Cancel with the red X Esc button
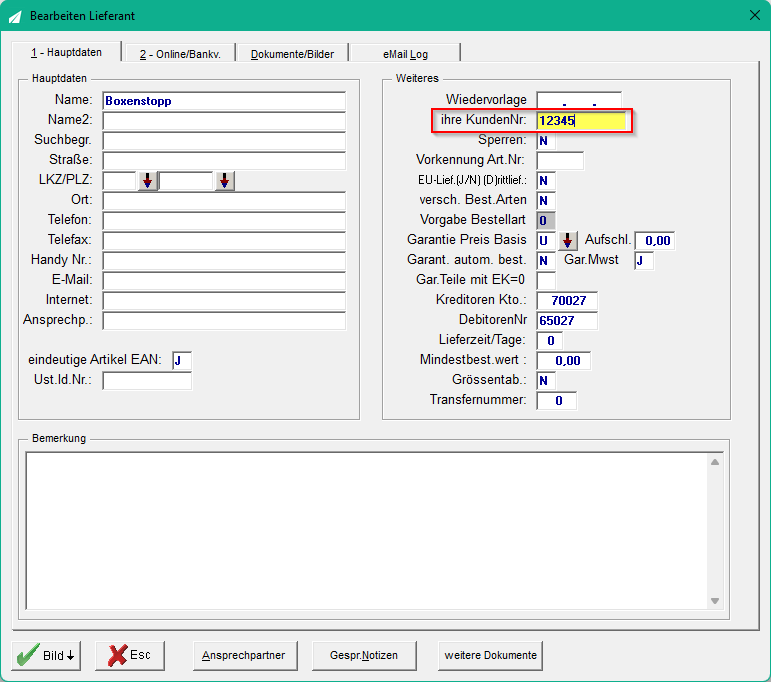The image size is (771, 682). coord(130,655)
